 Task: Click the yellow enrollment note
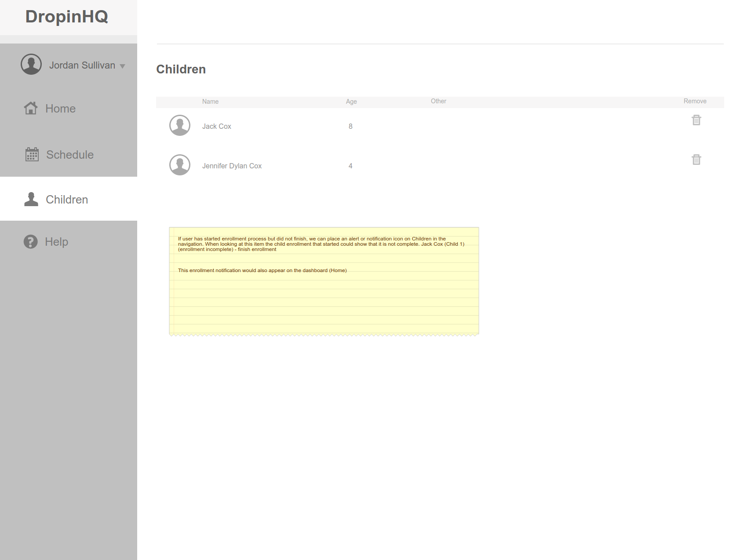coord(324,281)
